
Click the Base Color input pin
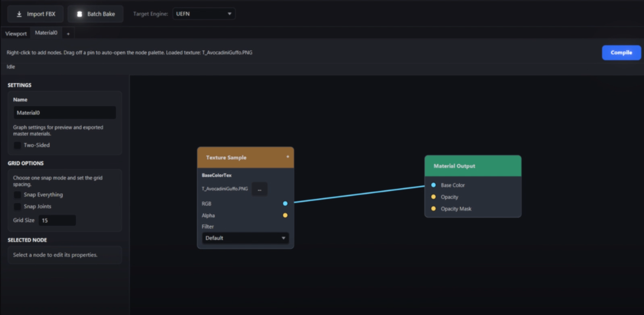[434, 185]
